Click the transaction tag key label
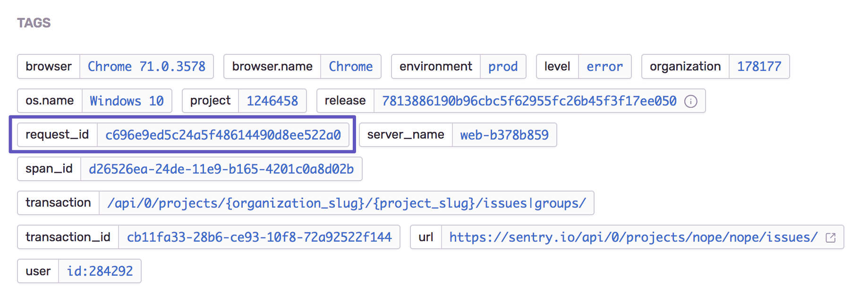This screenshot has width=868, height=297. pyautogui.click(x=58, y=203)
